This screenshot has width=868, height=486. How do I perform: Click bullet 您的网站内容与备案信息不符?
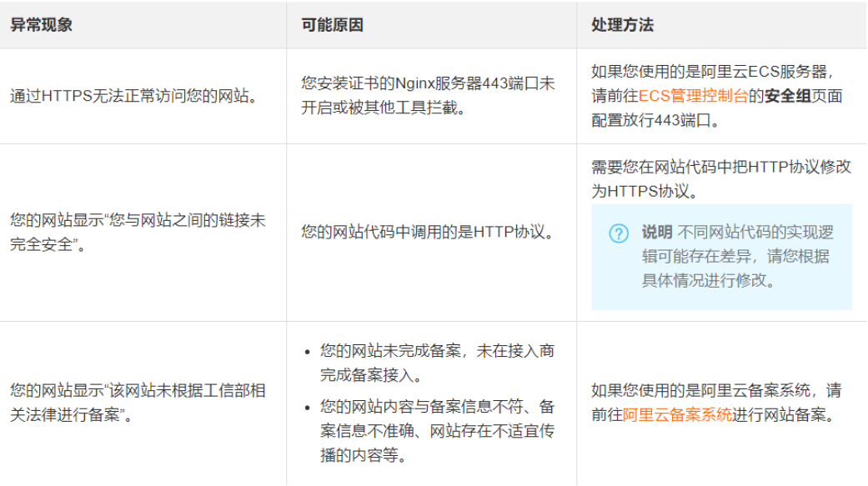(437, 431)
